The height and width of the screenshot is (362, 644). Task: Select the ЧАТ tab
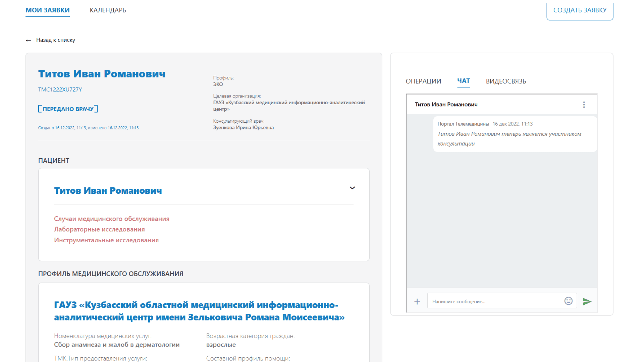[464, 81]
